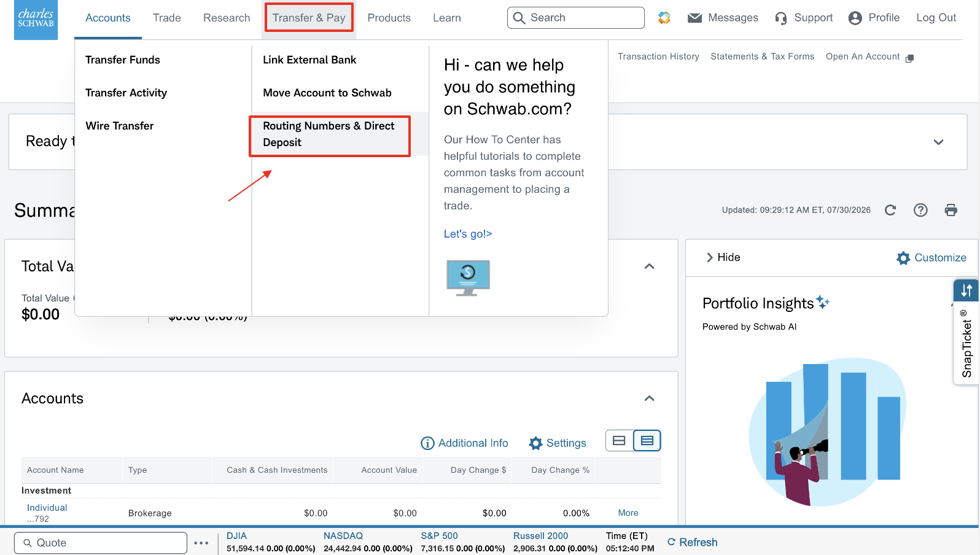Viewport: 980px width, 555px height.
Task: Click the Russell 2000 index link
Action: click(x=540, y=536)
